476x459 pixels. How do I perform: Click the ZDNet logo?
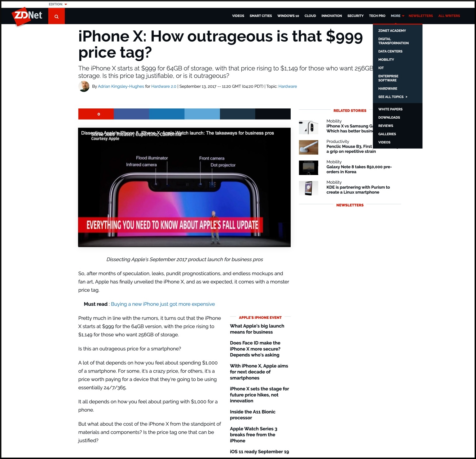[27, 16]
